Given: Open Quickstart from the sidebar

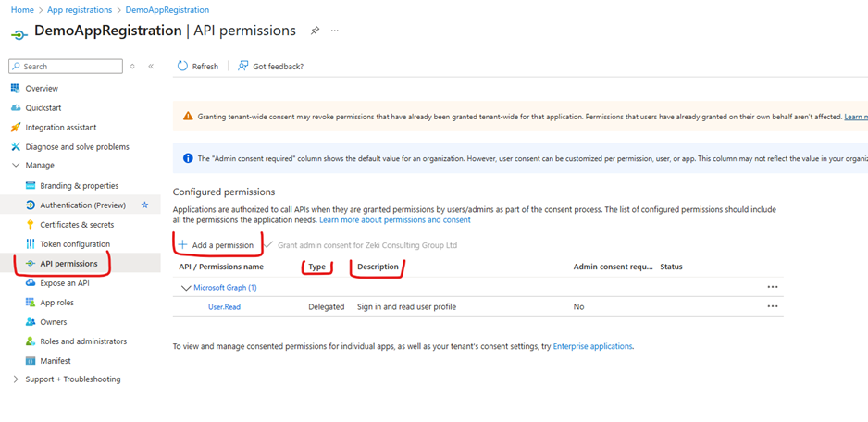Looking at the screenshot, I should 43,107.
